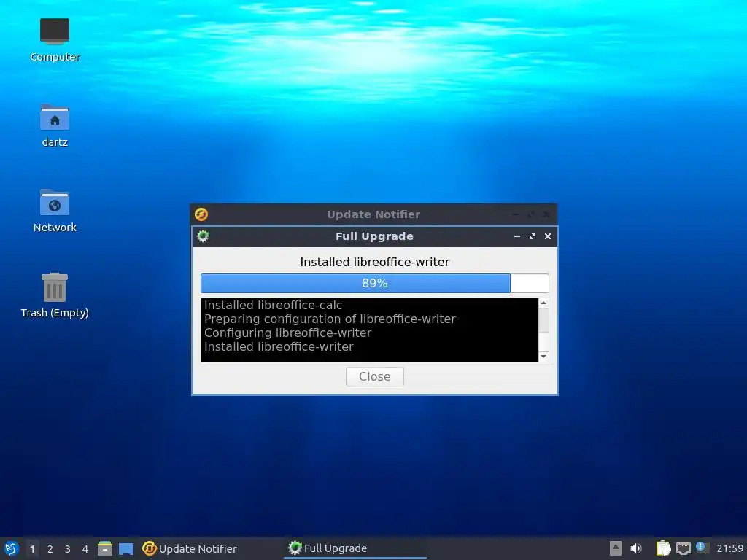Switch to workspace 3
Screen dimensions: 747x560
point(68,549)
